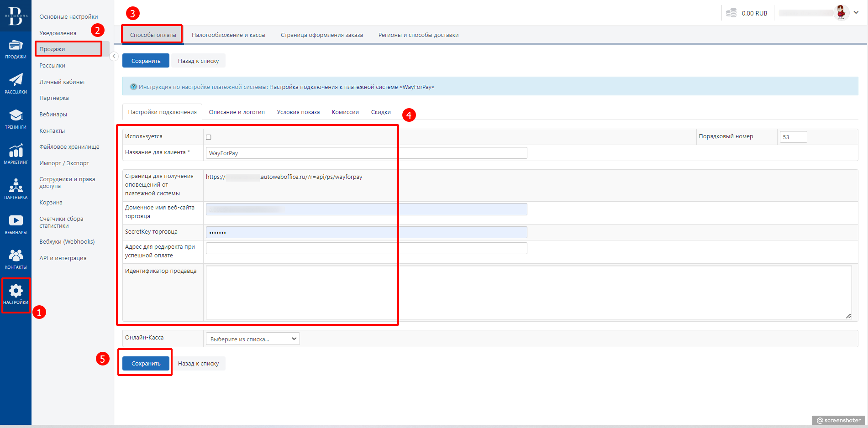Open the user account dropdown arrow
Screen dimensions: 868x428
(x=856, y=13)
